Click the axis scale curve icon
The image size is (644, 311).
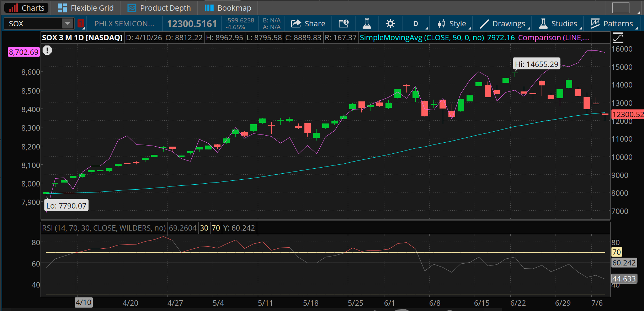(618, 37)
